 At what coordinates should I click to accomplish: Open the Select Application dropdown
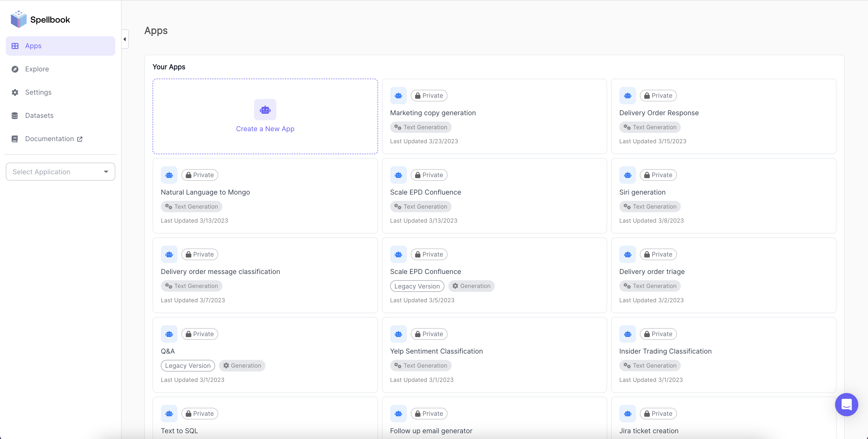point(60,171)
